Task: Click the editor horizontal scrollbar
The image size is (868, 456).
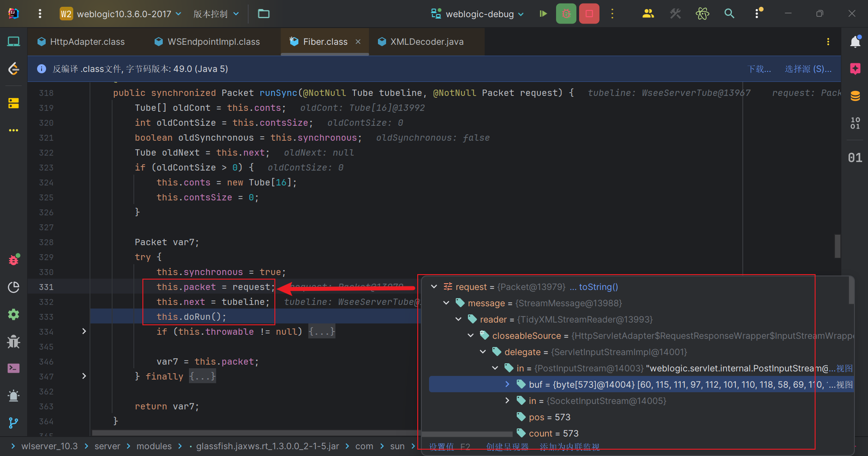Action: [x=255, y=433]
